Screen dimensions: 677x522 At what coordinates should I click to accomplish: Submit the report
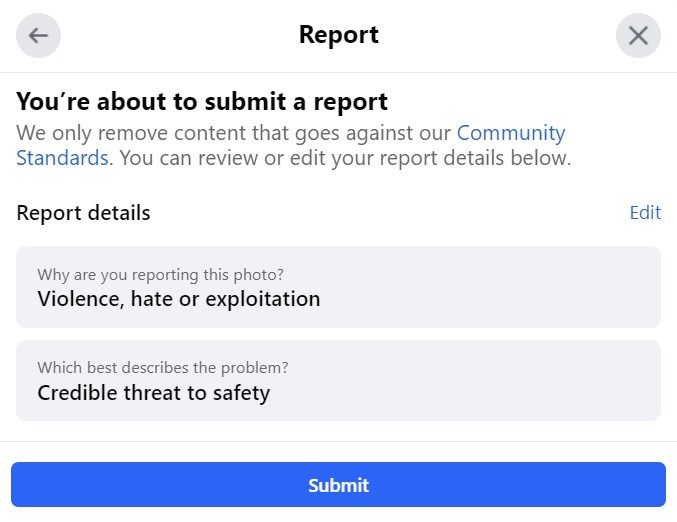(338, 485)
